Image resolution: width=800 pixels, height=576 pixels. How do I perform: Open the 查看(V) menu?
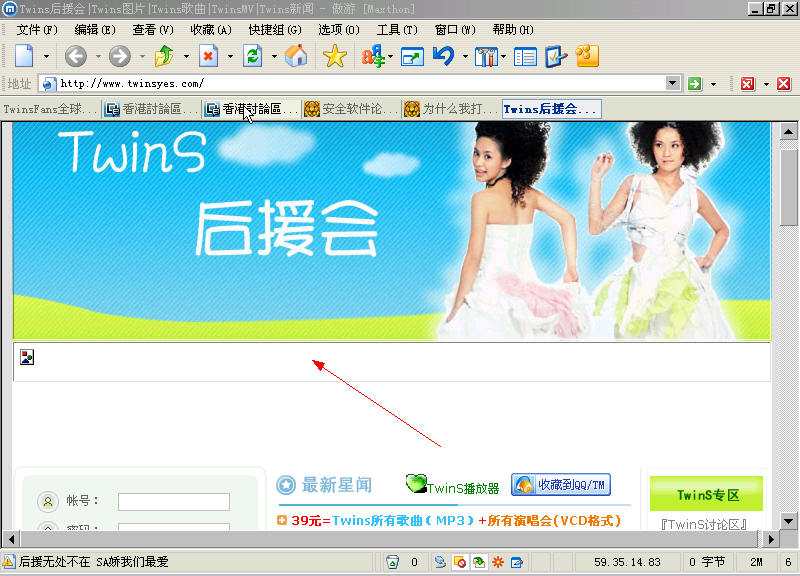[153, 30]
